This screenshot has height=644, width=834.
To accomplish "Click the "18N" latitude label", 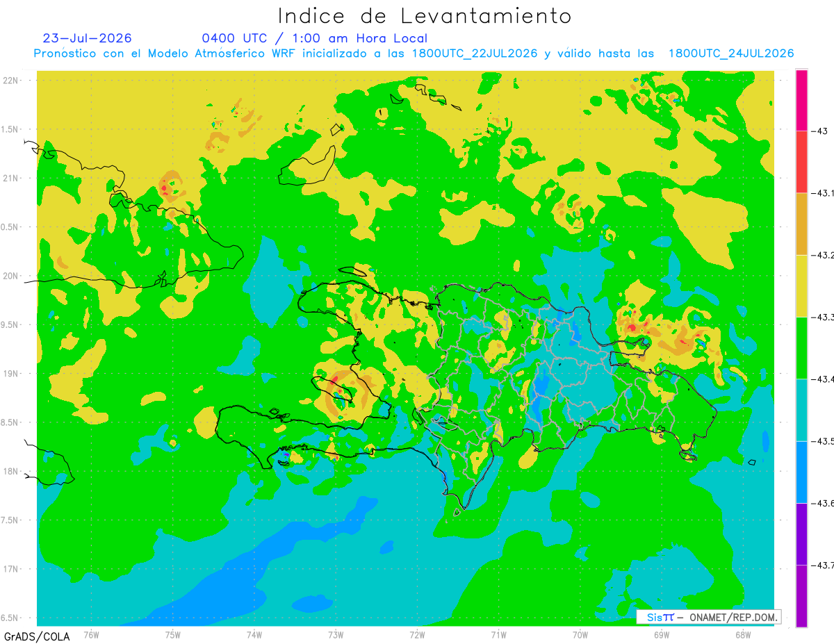I will (x=11, y=471).
